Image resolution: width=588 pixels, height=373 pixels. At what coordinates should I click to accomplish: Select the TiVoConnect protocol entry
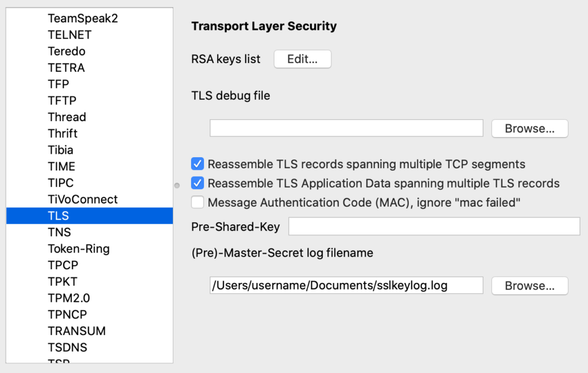(x=82, y=199)
